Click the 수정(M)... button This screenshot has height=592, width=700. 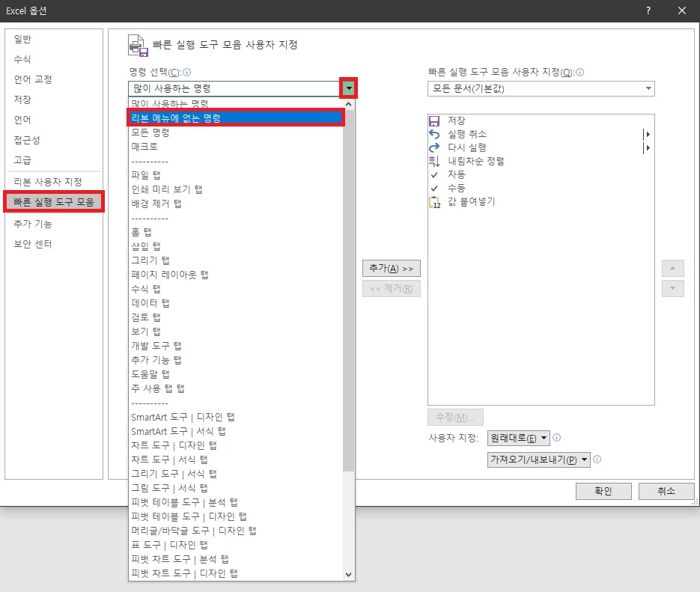click(455, 417)
